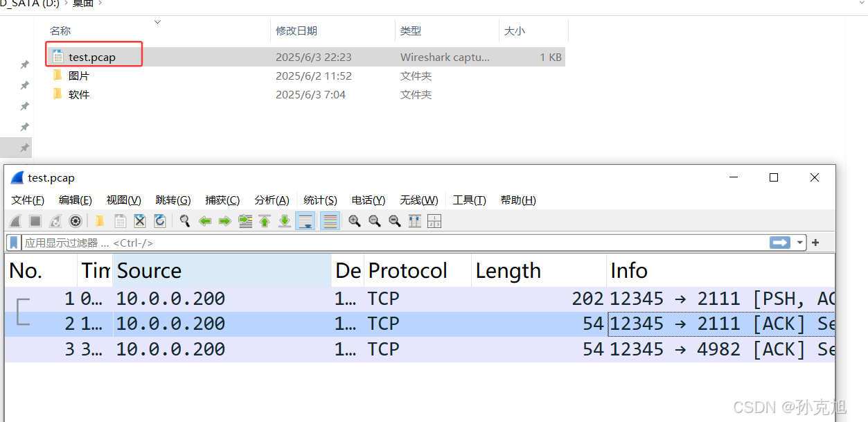Open the 帮助(H) menu
This screenshot has height=422, width=868.
point(518,200)
